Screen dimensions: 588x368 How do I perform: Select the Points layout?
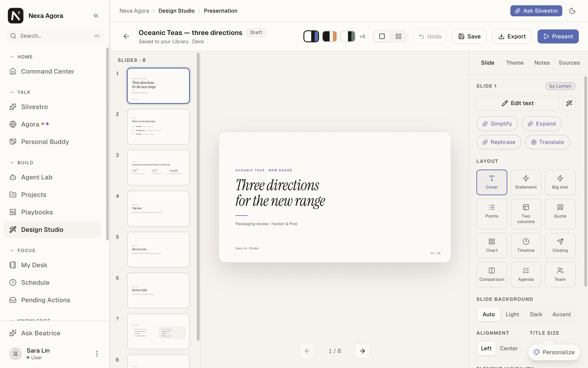492,214
